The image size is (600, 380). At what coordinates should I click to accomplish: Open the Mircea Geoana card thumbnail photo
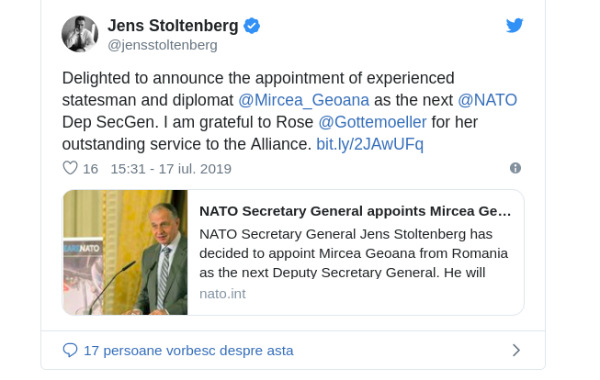click(125, 253)
